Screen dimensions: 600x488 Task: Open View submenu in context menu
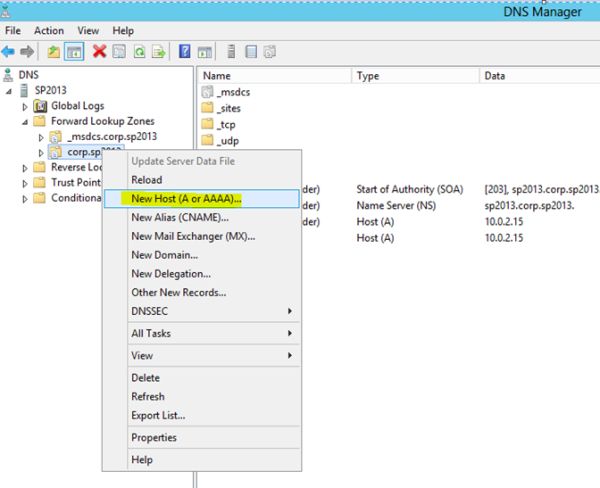point(202,356)
